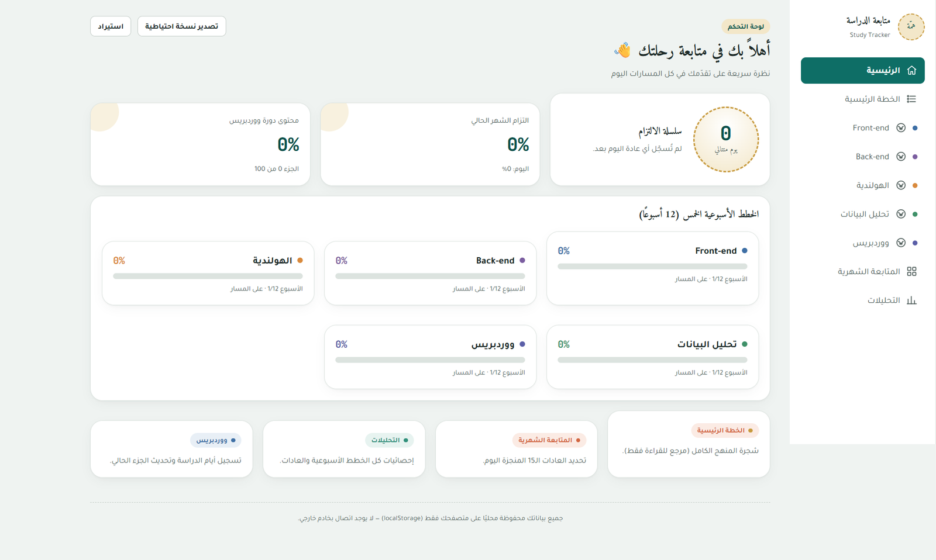Viewport: 936px width, 560px height.
Task: Click the Study Tracker logo badge
Action: [911, 27]
